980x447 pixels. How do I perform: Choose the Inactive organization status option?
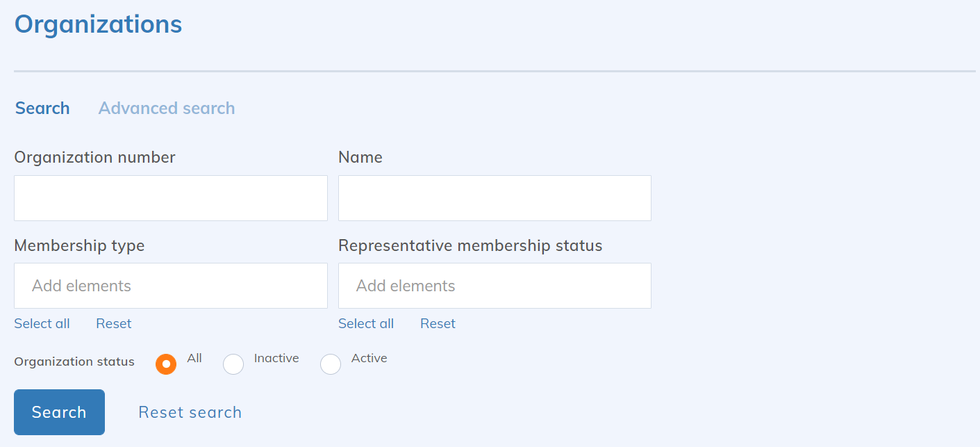click(x=233, y=364)
